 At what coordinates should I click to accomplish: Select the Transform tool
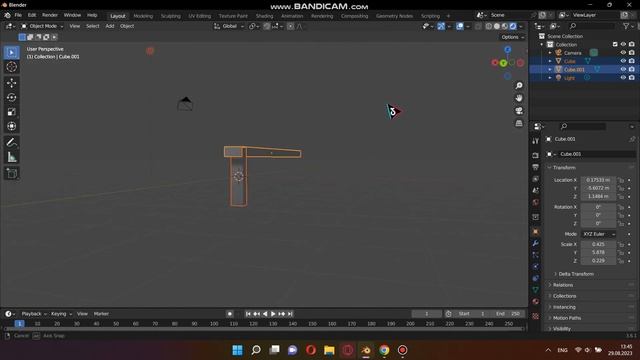click(x=11, y=126)
